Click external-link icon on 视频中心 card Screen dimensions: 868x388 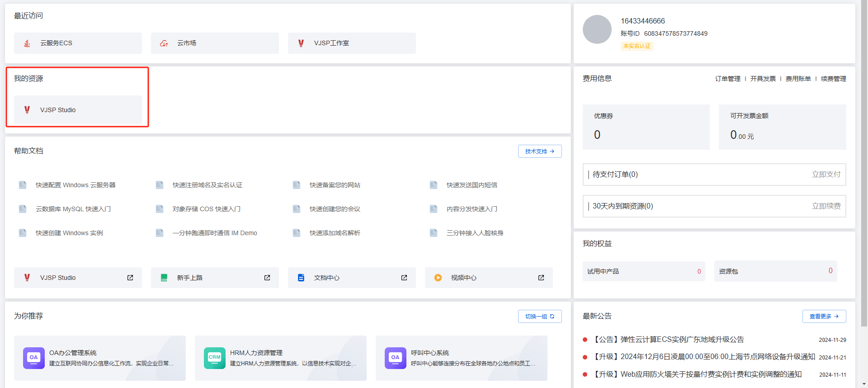pos(541,278)
